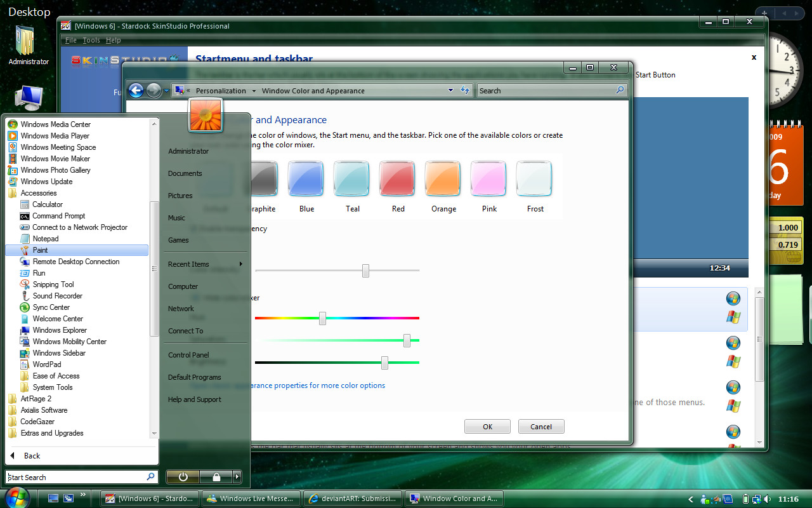Open the Help menu in SkinStudio
Viewport: 812px width, 508px height.
tap(113, 40)
